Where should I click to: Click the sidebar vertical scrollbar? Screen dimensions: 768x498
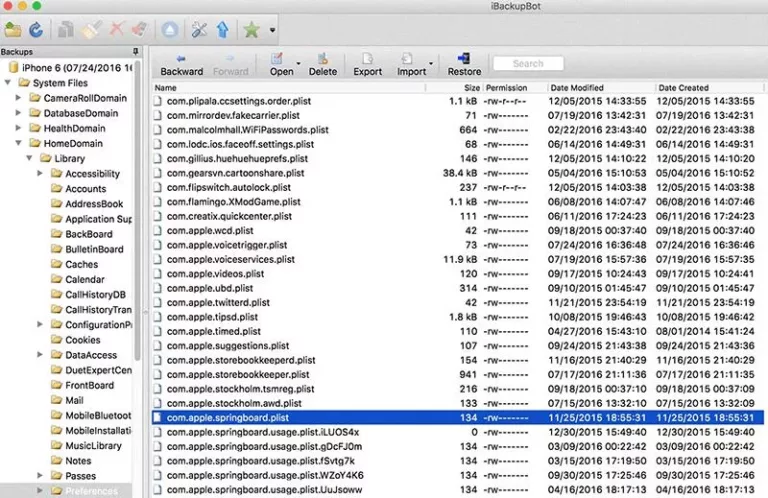pos(137,211)
